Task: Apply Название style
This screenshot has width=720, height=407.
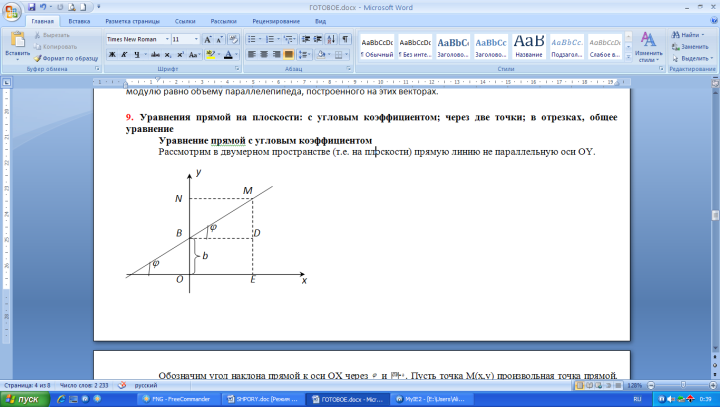Action: [529, 46]
